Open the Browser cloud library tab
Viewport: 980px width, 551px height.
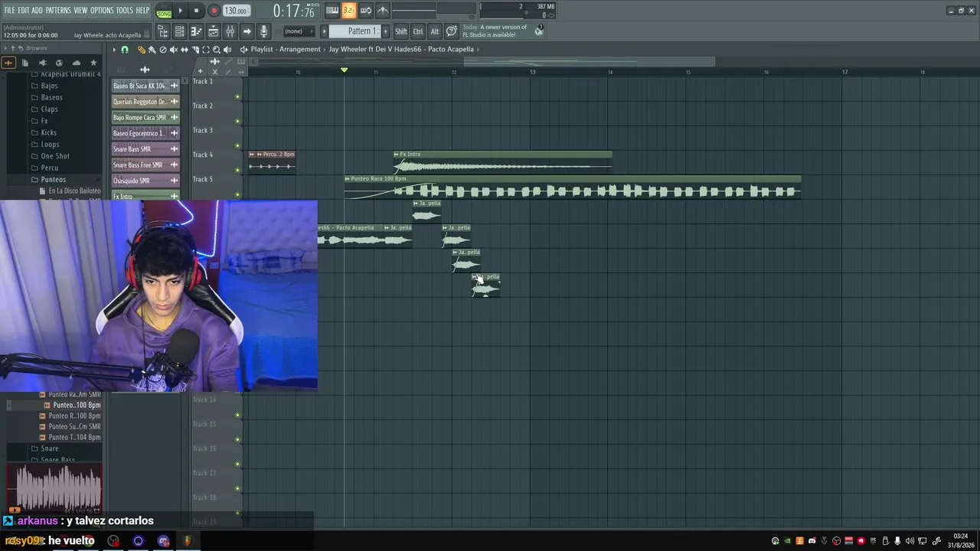tap(76, 63)
